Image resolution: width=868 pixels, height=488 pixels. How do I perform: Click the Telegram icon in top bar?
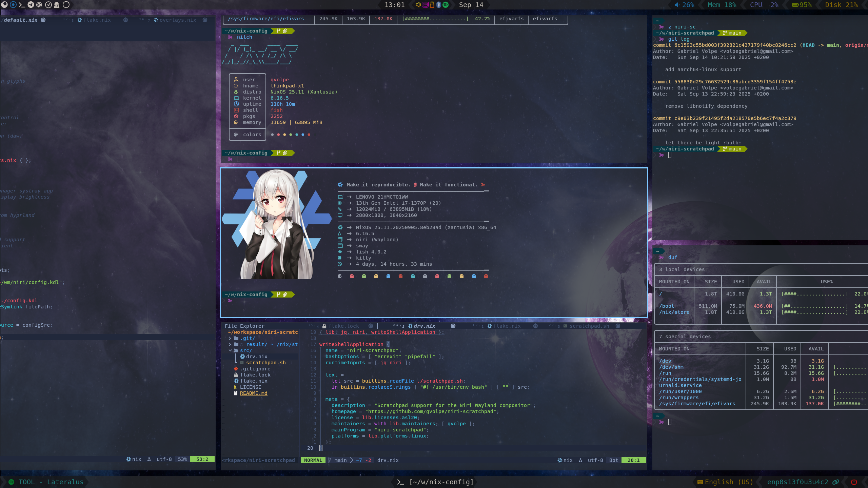[31, 5]
